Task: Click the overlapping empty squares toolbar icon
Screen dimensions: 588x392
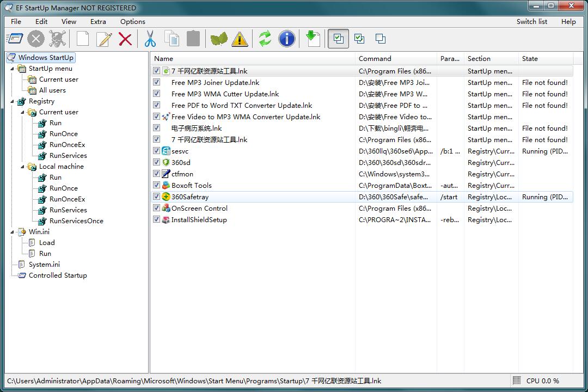Action: tap(381, 39)
